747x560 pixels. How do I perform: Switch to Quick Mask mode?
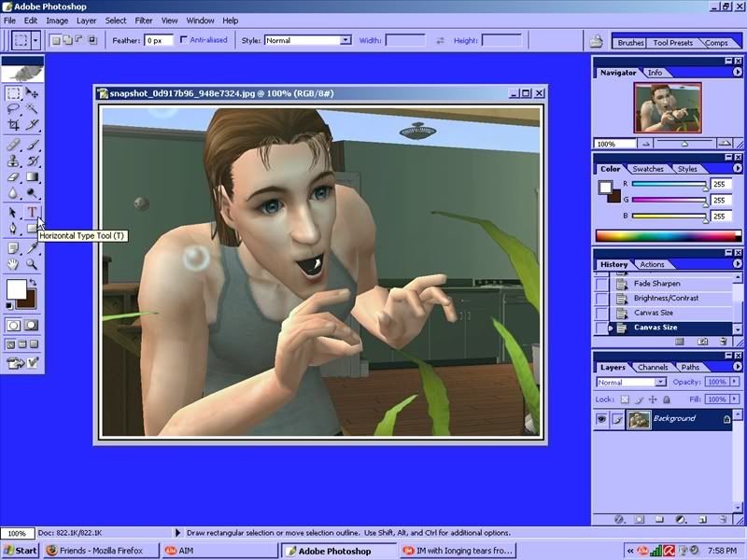pyautogui.click(x=32, y=325)
